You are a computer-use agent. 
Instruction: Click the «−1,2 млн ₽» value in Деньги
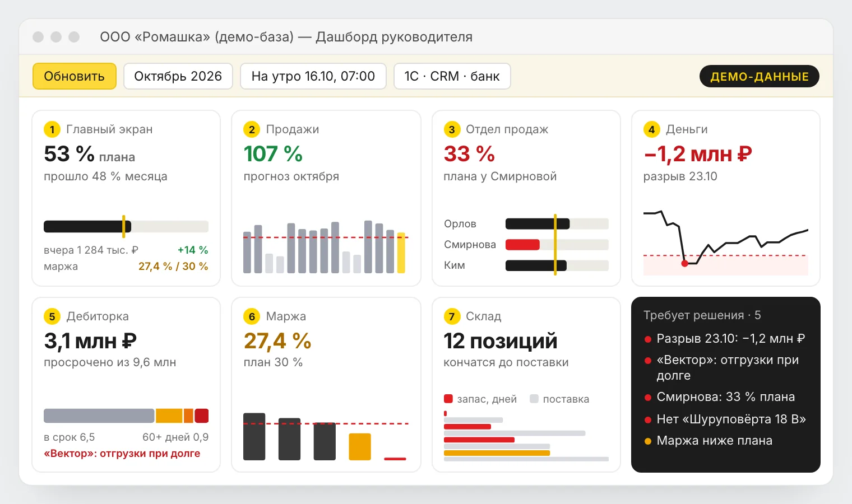point(698,154)
